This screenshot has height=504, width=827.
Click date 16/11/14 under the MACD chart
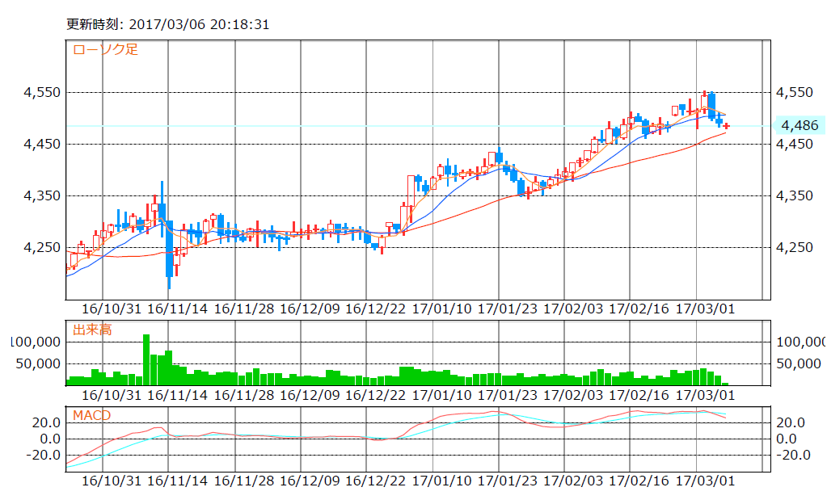click(x=178, y=481)
